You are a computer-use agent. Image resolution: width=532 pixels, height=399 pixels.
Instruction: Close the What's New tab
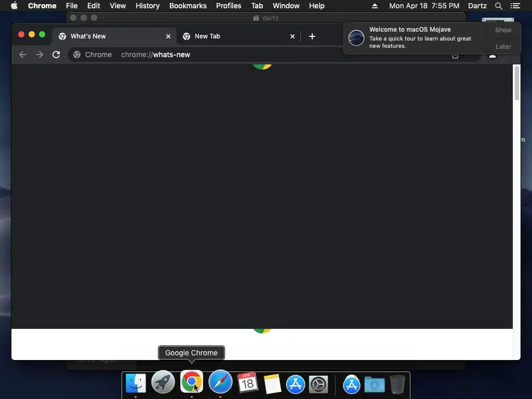pos(168,36)
